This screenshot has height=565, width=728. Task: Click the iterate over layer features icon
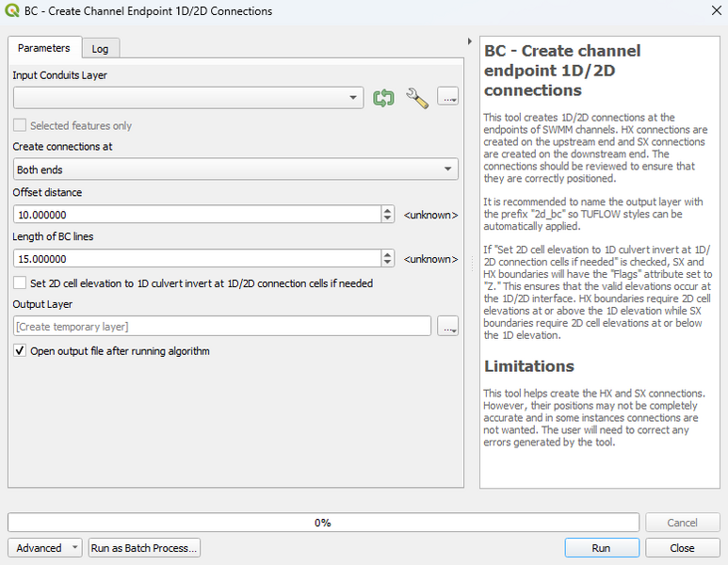click(x=382, y=98)
